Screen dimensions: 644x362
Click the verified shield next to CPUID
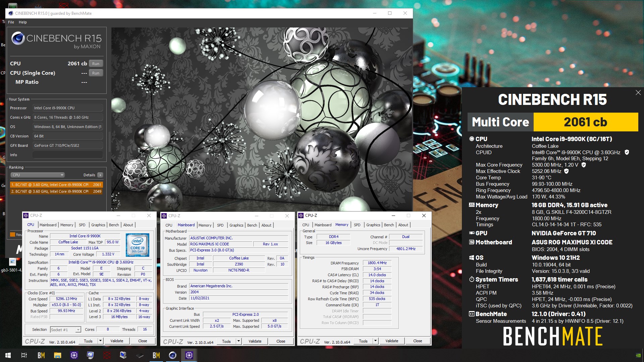tap(627, 153)
